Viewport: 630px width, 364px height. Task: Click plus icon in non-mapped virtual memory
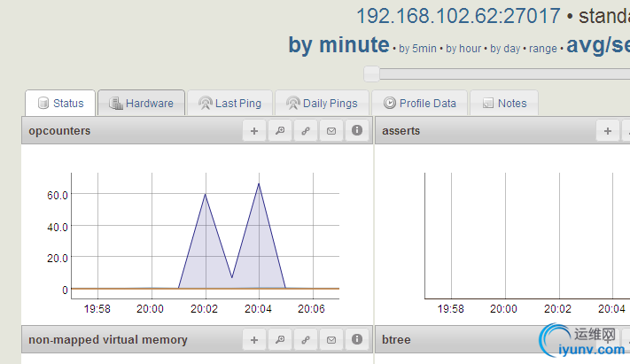(254, 340)
